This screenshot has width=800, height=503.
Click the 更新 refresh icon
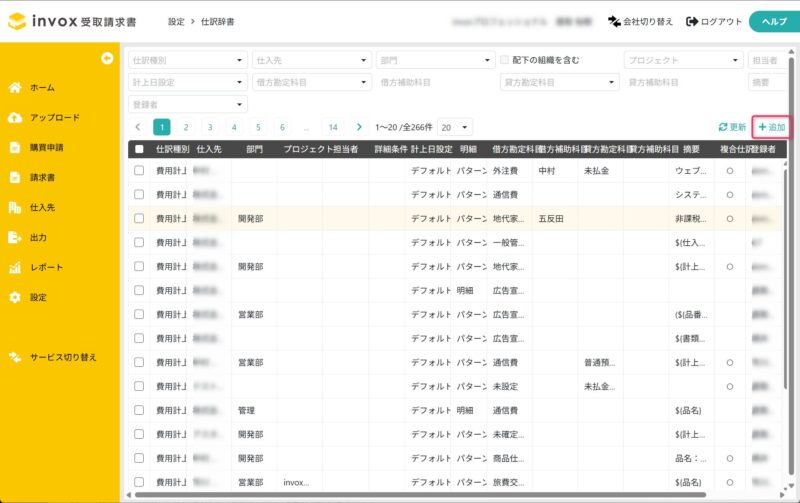(723, 127)
